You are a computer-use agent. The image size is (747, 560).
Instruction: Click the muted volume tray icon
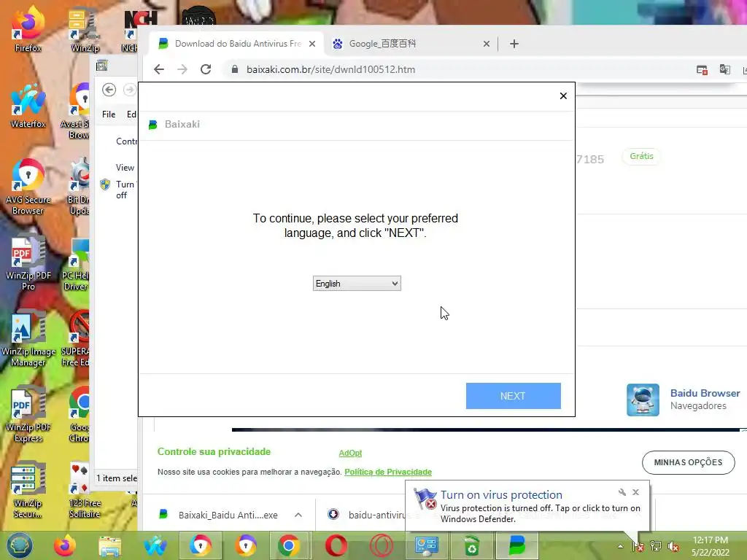pos(673,547)
